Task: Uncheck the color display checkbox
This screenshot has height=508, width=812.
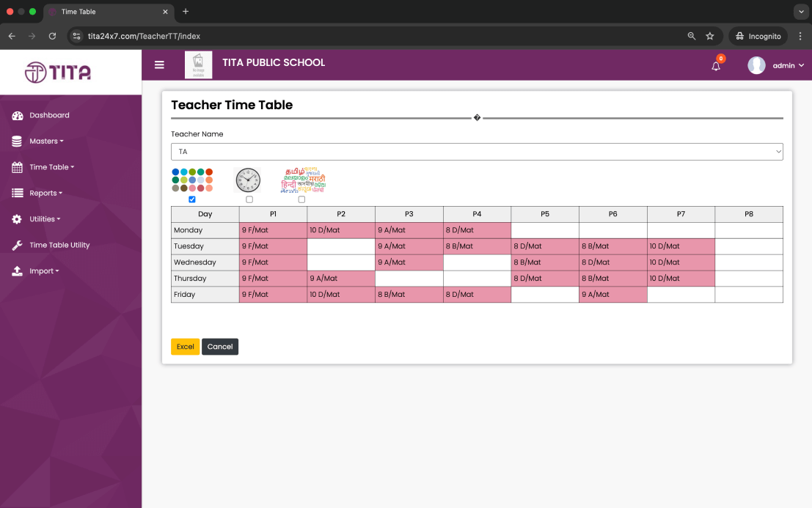Action: 192,199
